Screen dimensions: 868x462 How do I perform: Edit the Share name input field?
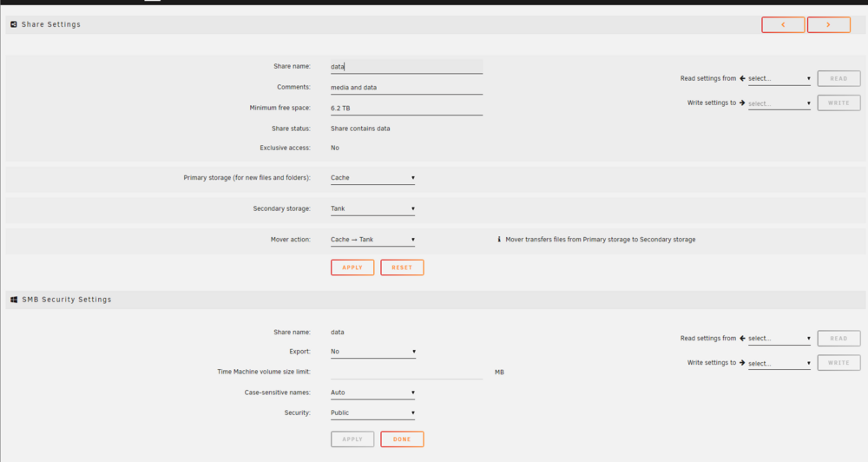[406, 67]
